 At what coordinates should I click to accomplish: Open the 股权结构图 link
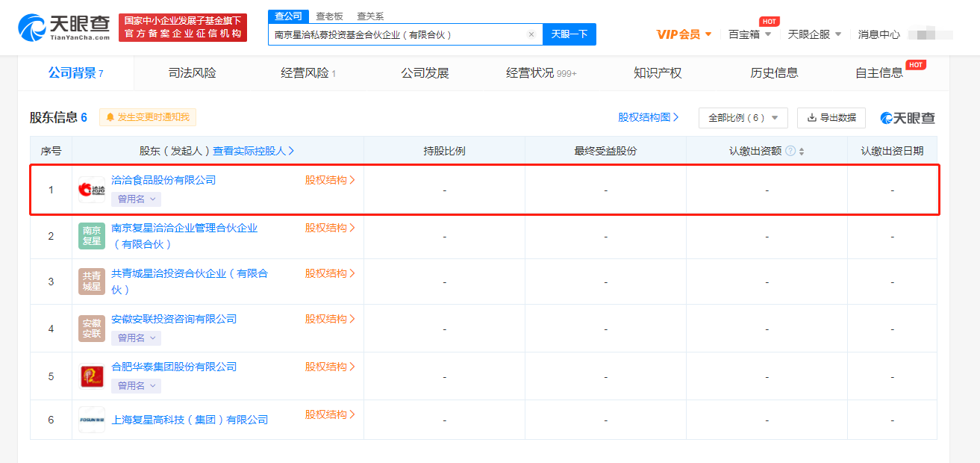649,117
